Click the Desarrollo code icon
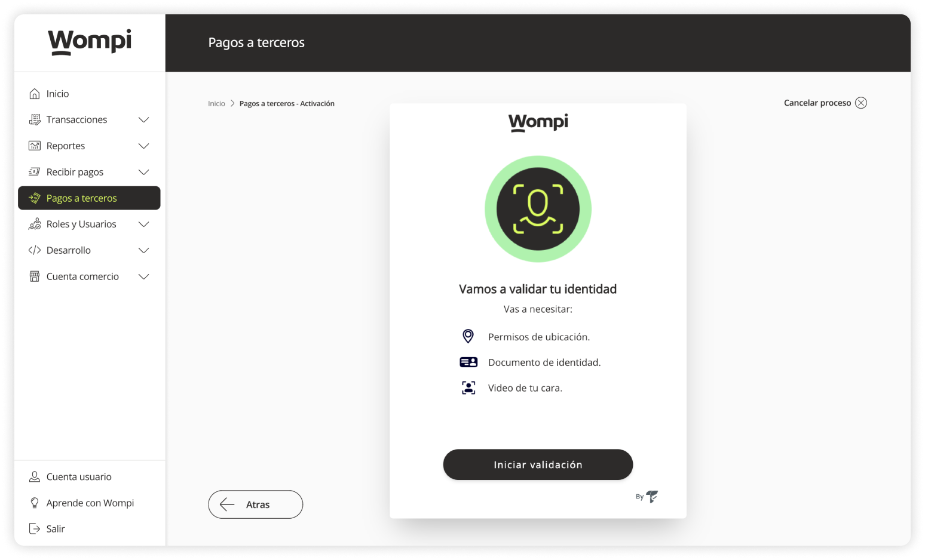The height and width of the screenshot is (560, 925). click(35, 250)
